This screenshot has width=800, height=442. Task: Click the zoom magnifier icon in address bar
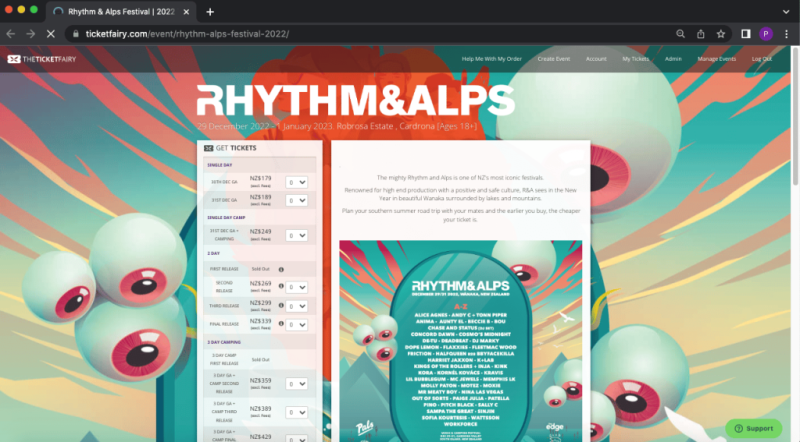pyautogui.click(x=680, y=33)
